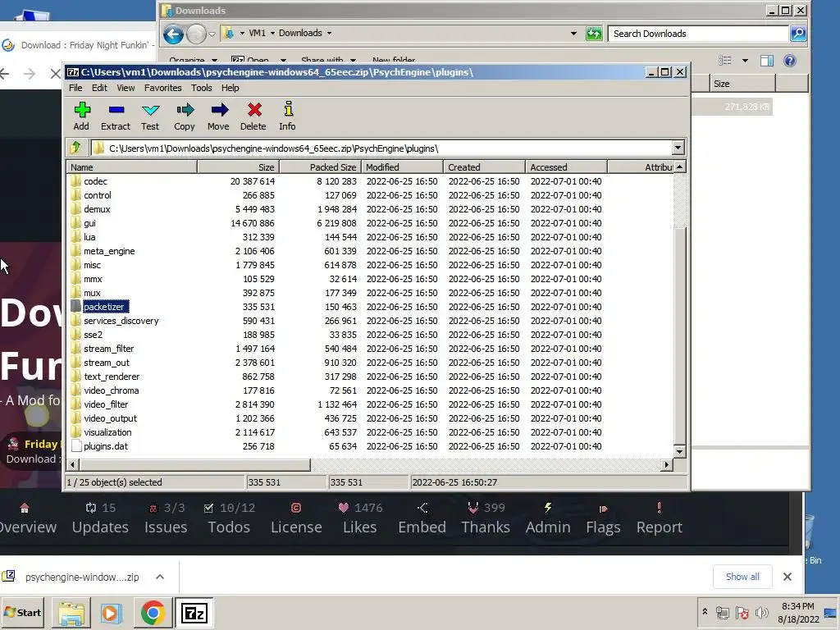
Task: Open the Help menu in 7-Zip
Action: click(x=230, y=88)
